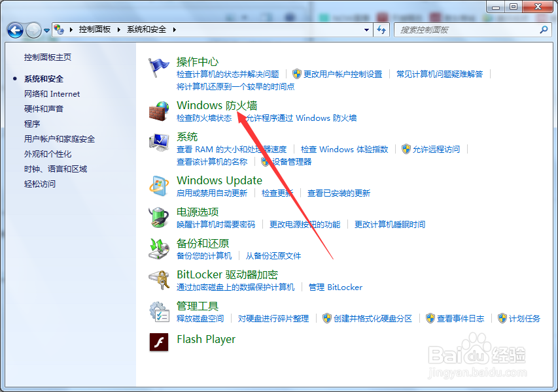Open the 备份和还原 icon

point(159,248)
